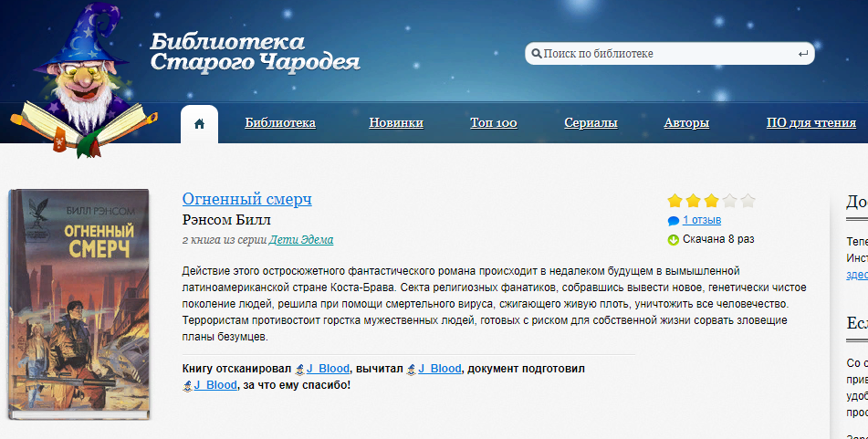Open J_Blood profile after 'вычитал'

point(440,369)
